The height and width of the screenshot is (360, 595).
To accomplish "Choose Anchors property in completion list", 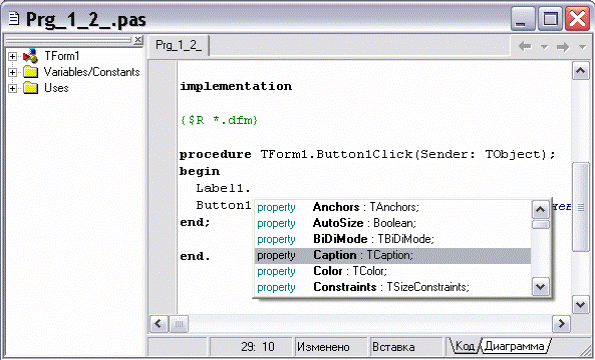I will click(393, 207).
